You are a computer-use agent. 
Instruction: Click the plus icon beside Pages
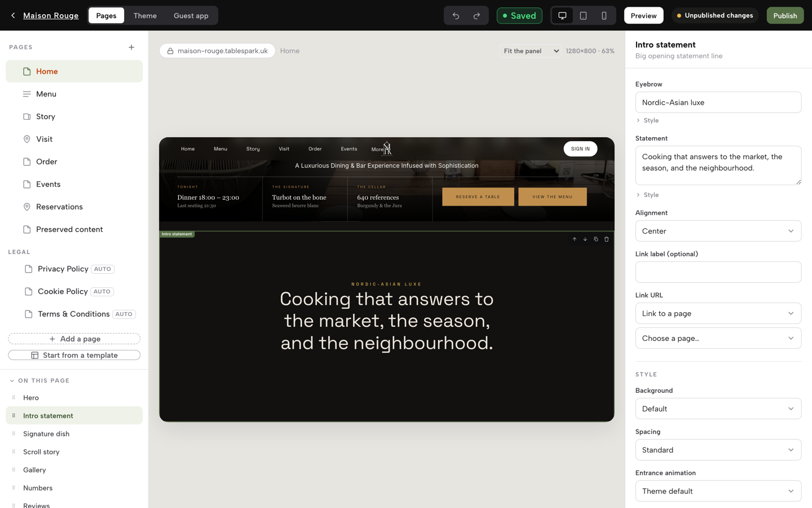[131, 47]
